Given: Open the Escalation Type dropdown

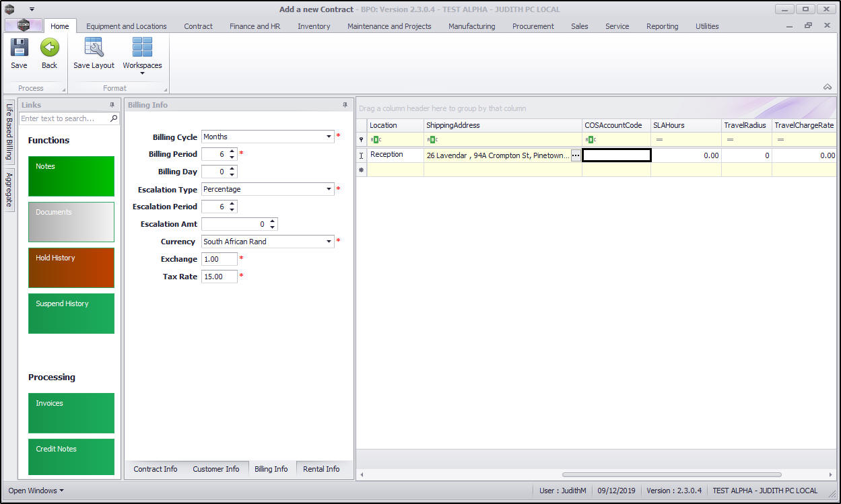Looking at the screenshot, I should (x=329, y=189).
